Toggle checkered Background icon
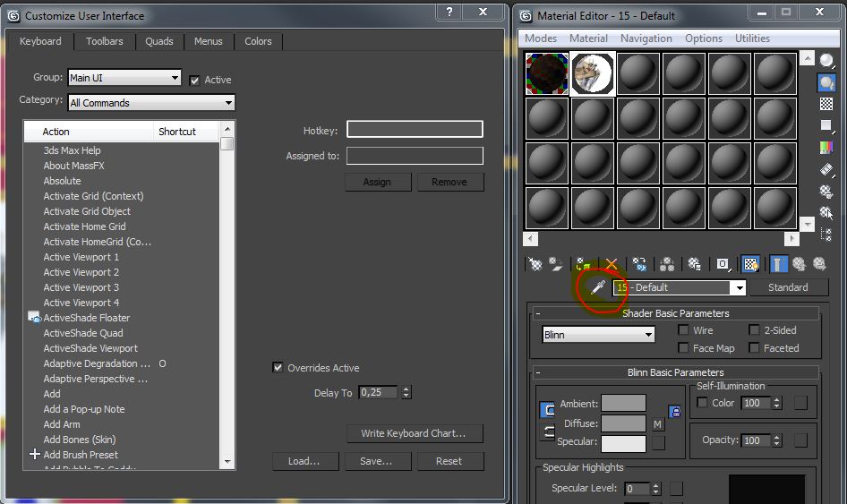 click(826, 104)
